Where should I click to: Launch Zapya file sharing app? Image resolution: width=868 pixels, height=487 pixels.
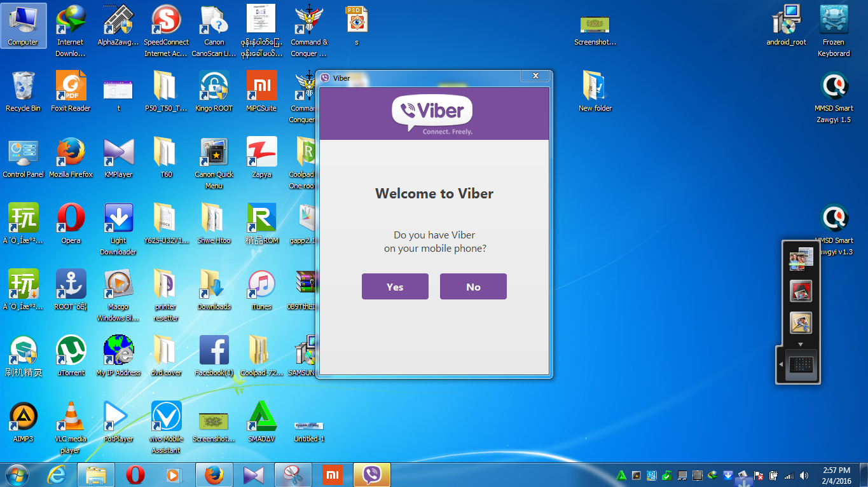coord(261,153)
